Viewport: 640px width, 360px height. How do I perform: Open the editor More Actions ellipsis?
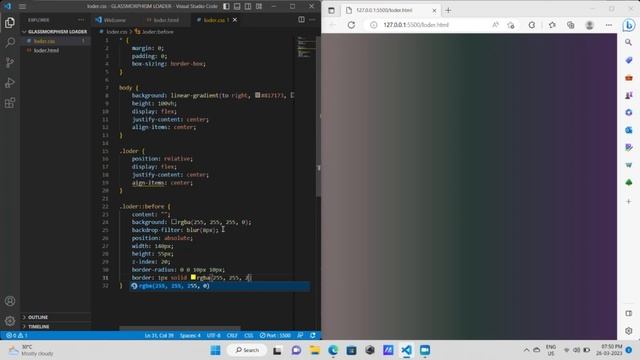coord(312,20)
